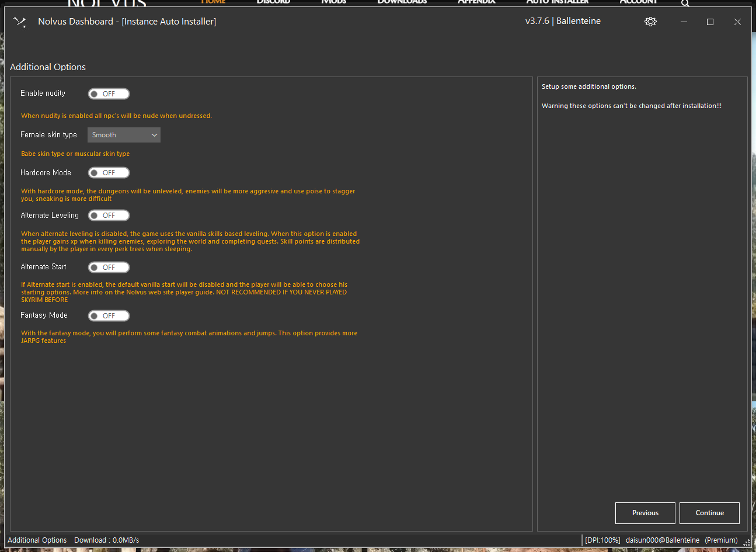Toggle the Enable nudity switch
756x552 pixels.
pos(109,94)
